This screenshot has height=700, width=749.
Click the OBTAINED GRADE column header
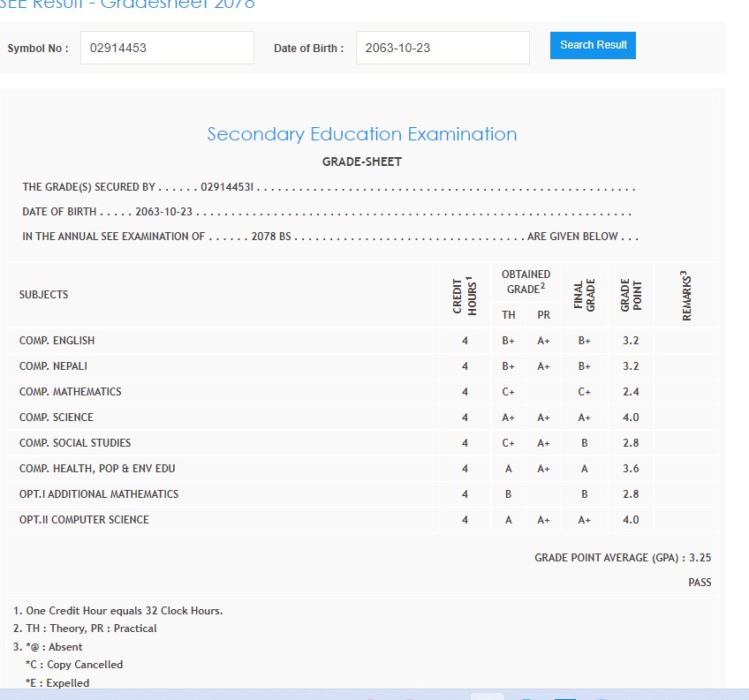[526, 282]
